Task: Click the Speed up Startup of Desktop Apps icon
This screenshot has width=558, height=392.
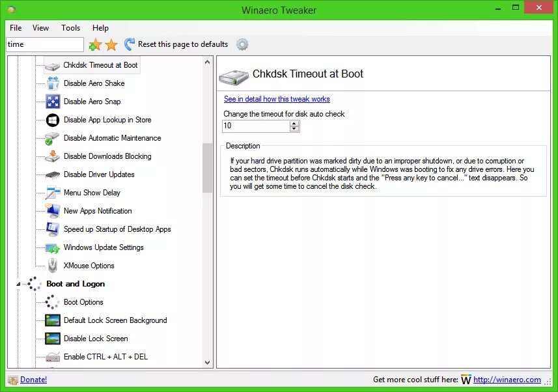Action: [53, 229]
